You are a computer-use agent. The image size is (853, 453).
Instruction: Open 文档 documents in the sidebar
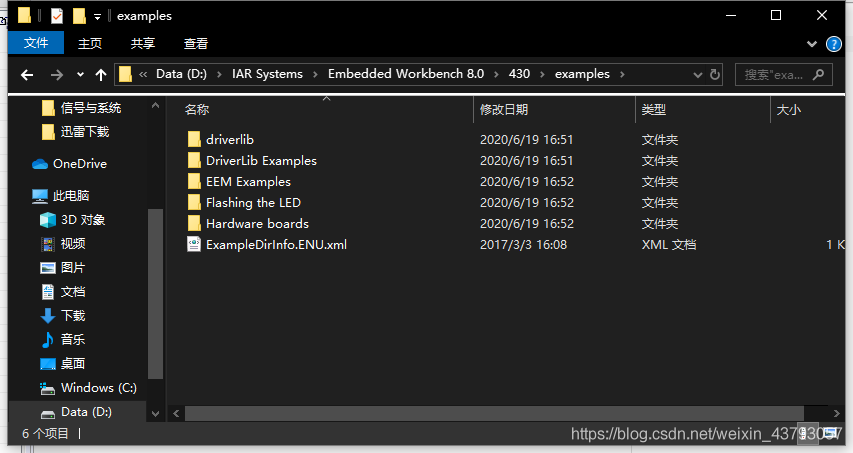coord(63,291)
